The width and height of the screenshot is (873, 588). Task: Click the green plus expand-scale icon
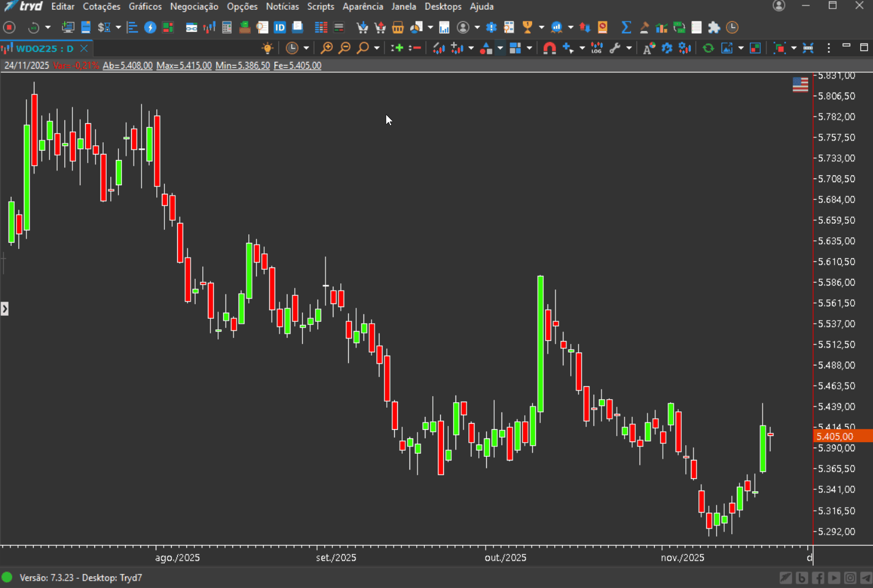tap(397, 48)
